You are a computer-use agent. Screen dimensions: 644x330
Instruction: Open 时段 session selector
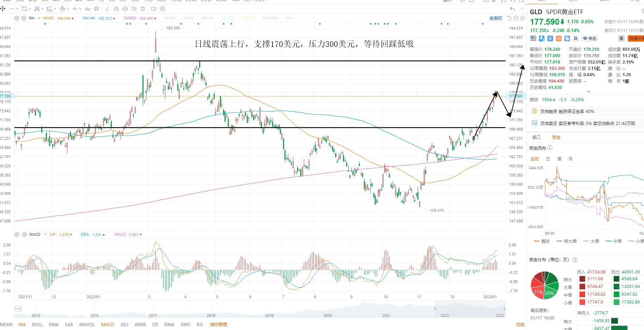click(x=520, y=324)
